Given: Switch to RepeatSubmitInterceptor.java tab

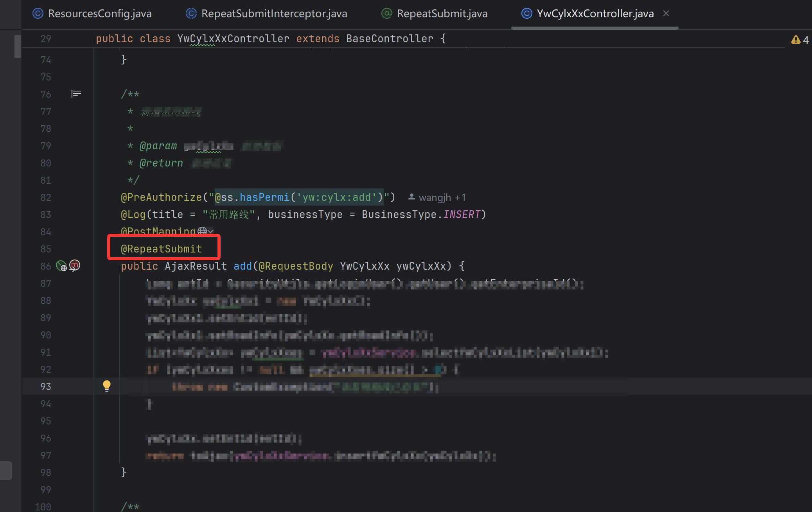Looking at the screenshot, I should click(274, 14).
